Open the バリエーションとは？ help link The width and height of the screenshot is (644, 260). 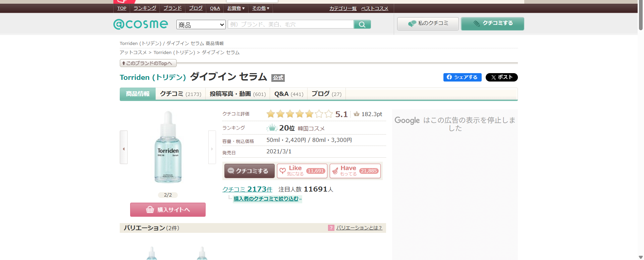coord(359,228)
